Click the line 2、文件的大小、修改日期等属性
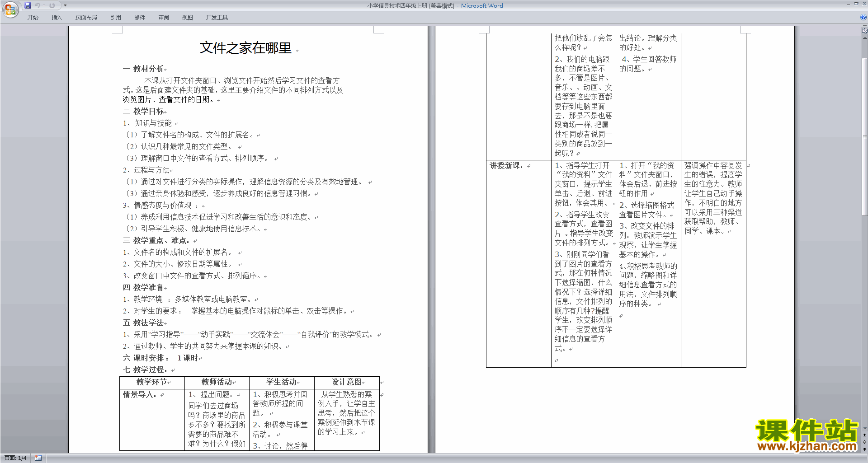 click(x=178, y=264)
